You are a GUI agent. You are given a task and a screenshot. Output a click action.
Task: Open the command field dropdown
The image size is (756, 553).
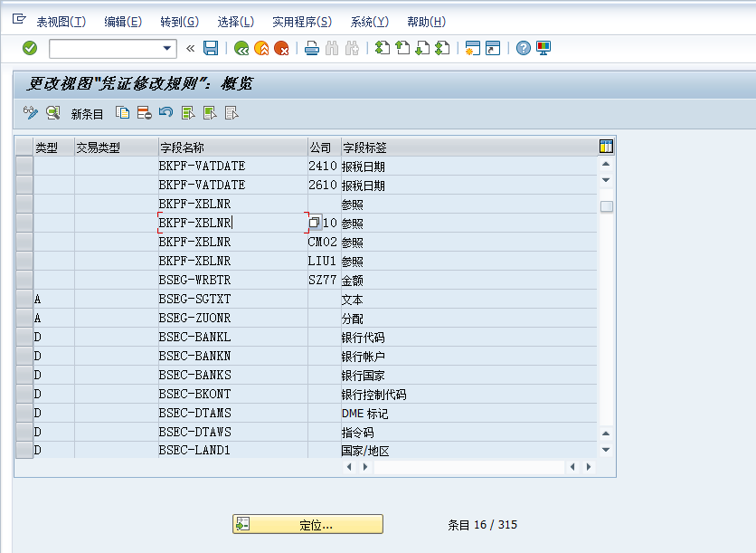pyautogui.click(x=165, y=49)
